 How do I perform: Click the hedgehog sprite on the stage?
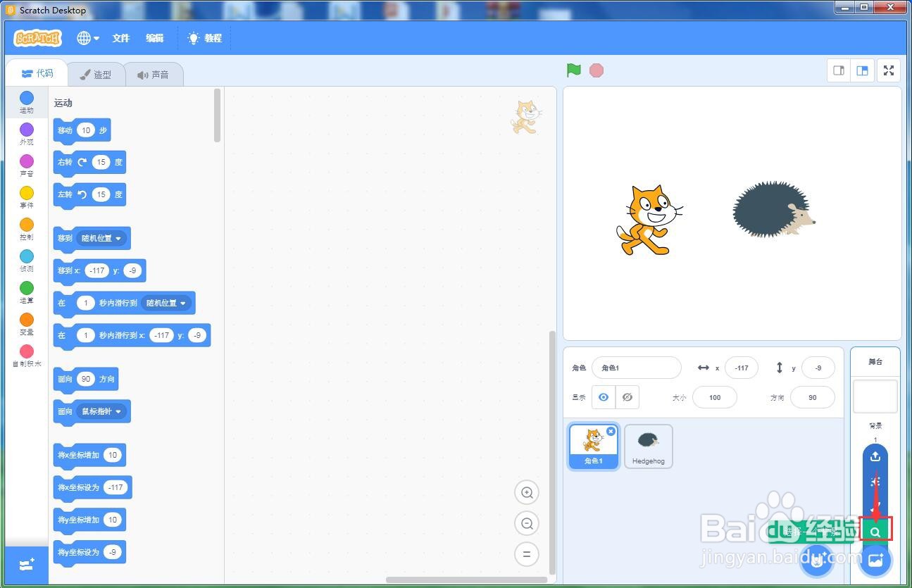(x=773, y=210)
